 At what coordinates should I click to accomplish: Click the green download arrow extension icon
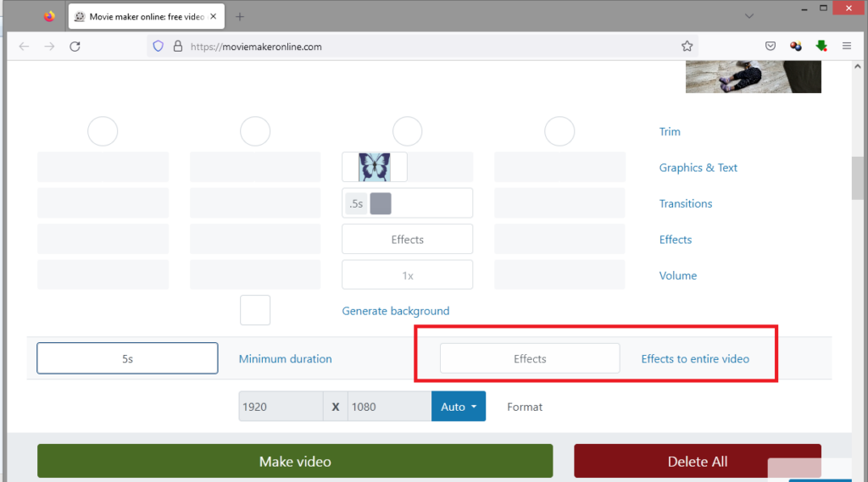point(821,47)
